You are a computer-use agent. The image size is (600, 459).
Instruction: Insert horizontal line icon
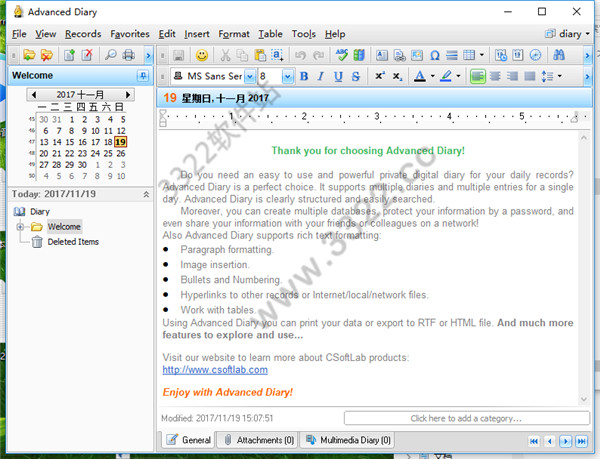452,55
